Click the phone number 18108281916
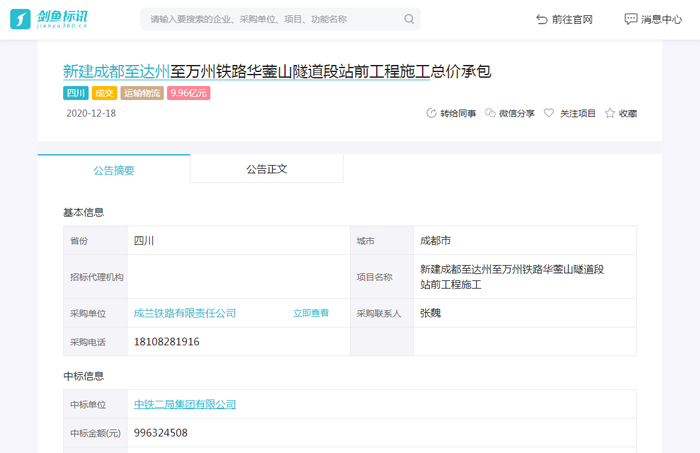Screen dimensions: 700x453 (167, 342)
